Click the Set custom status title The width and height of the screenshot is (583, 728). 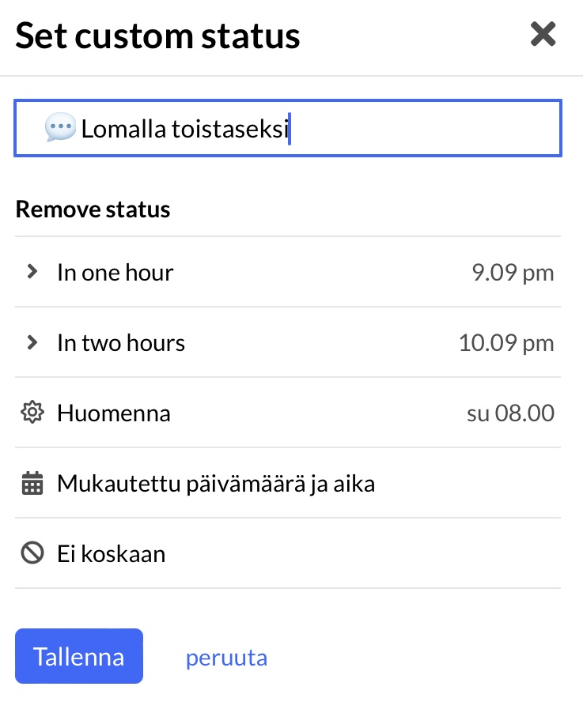point(157,36)
